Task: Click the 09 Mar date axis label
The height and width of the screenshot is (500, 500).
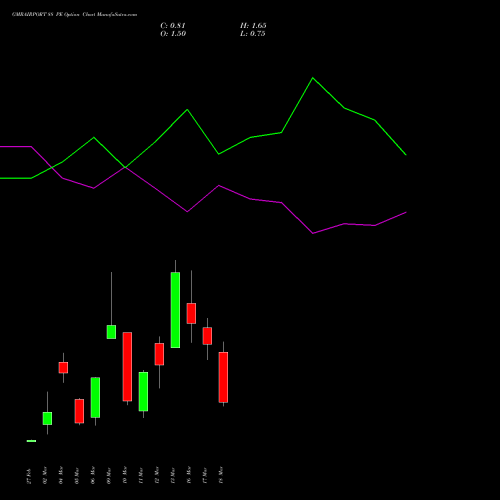Action: (x=109, y=475)
